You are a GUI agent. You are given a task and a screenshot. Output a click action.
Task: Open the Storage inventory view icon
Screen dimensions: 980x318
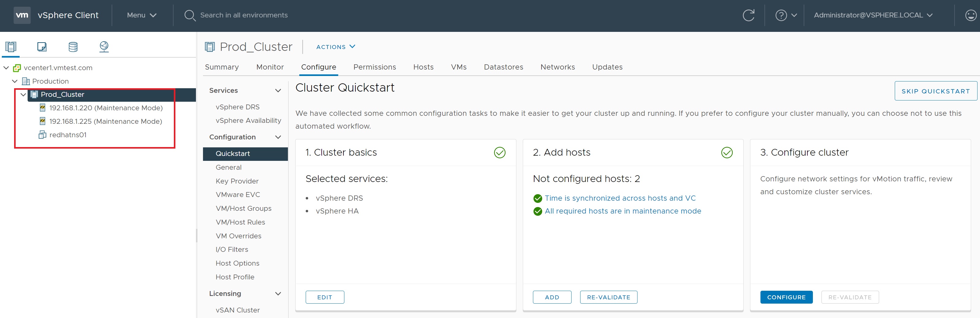click(73, 47)
